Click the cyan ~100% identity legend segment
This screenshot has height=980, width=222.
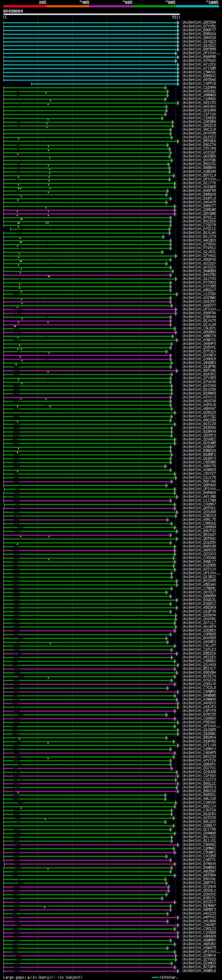(197, 6)
